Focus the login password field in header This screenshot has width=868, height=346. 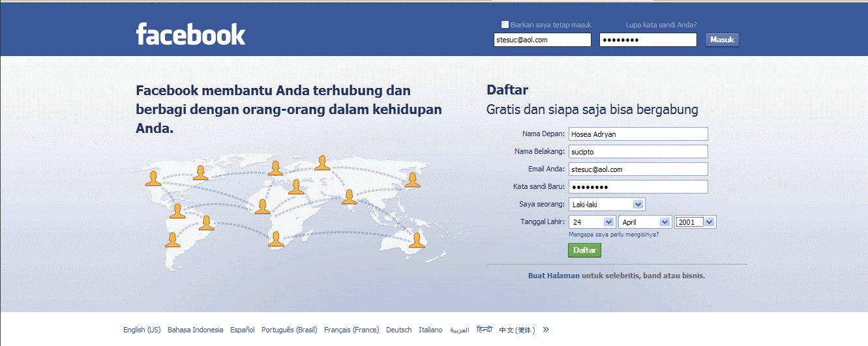click(x=648, y=40)
